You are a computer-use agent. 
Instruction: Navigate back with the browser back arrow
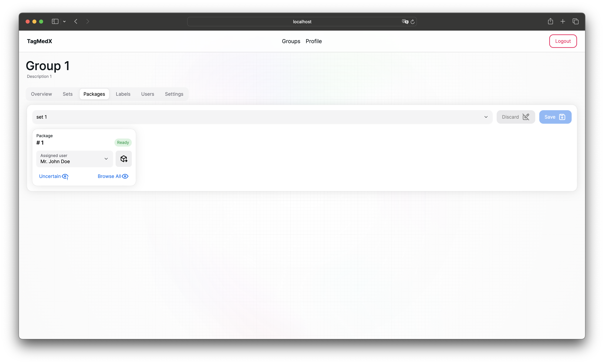click(76, 21)
